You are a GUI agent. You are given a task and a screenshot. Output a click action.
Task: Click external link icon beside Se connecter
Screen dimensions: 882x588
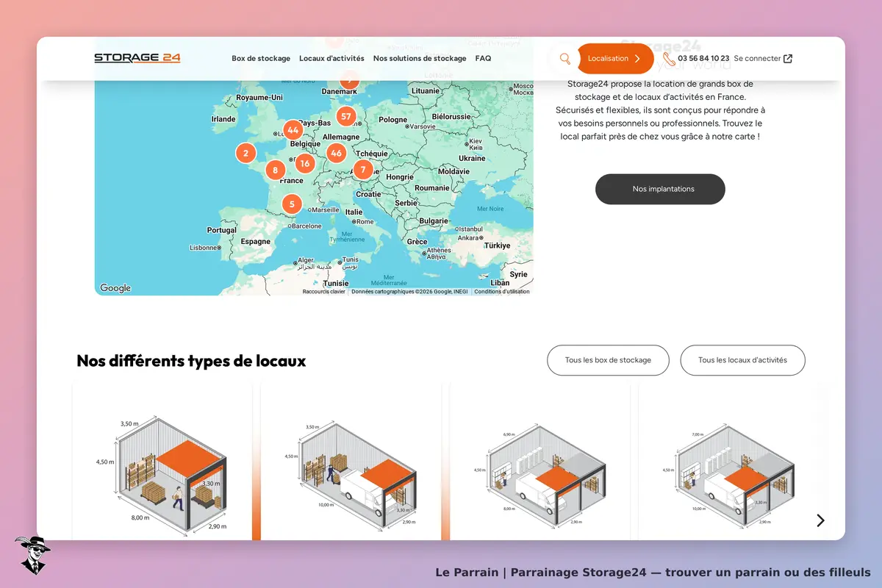(788, 59)
